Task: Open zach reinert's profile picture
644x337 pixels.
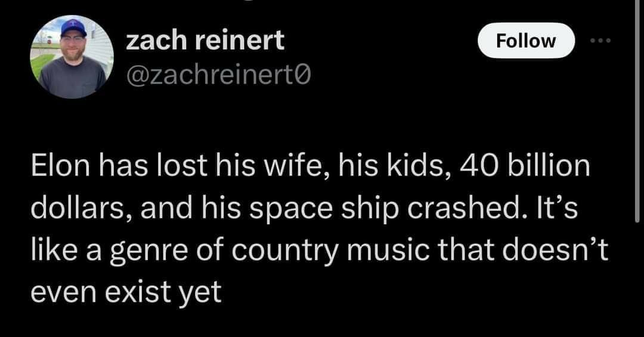Action: [x=72, y=57]
